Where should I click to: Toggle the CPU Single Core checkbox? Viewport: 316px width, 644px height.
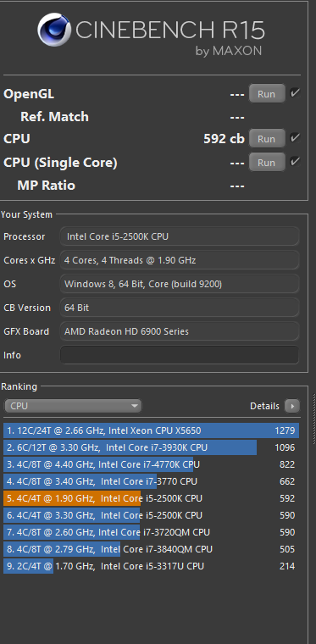coord(295,161)
